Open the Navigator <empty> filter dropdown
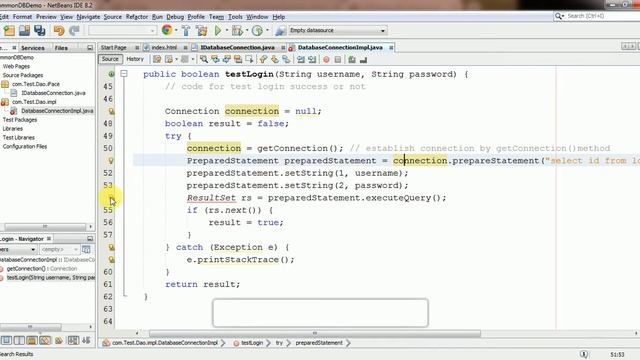This screenshot has width=640, height=360. (59, 249)
